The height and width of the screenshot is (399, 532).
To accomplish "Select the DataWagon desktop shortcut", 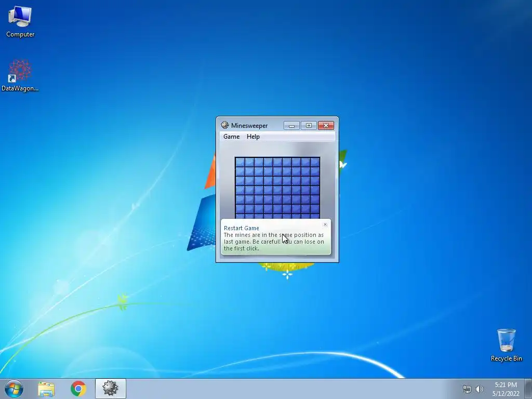I will [20, 76].
